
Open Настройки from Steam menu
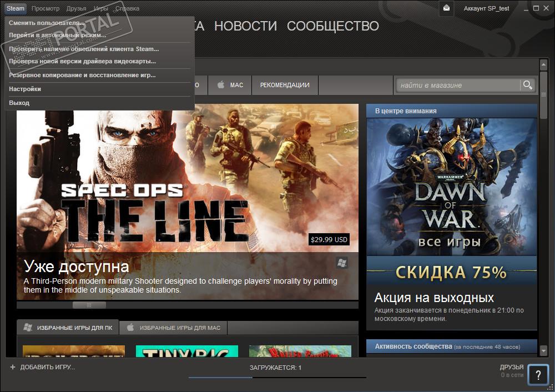click(99, 89)
